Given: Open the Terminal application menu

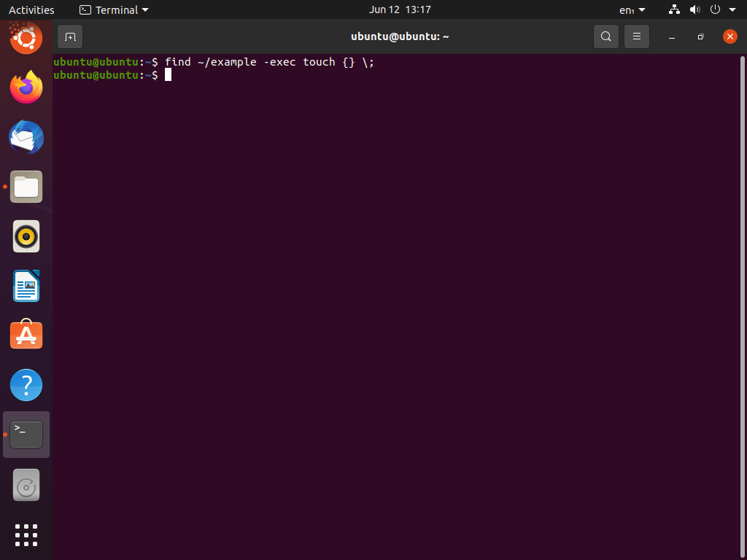Looking at the screenshot, I should click(114, 9).
